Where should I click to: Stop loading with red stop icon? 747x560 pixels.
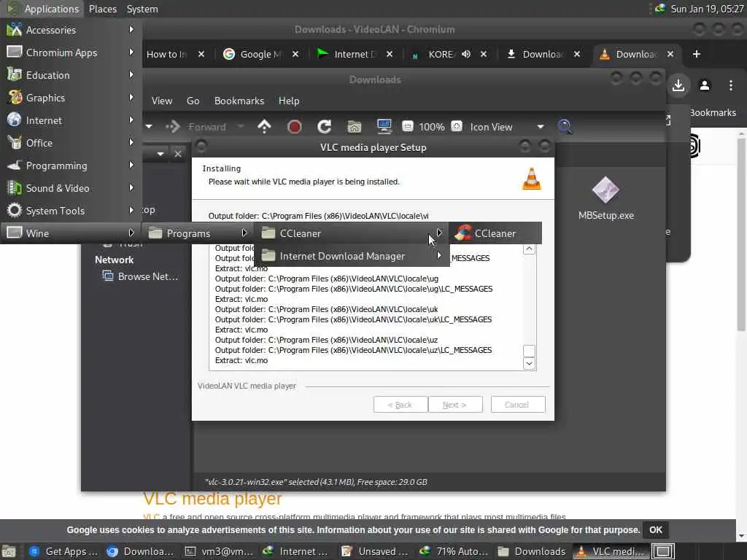[x=295, y=127]
